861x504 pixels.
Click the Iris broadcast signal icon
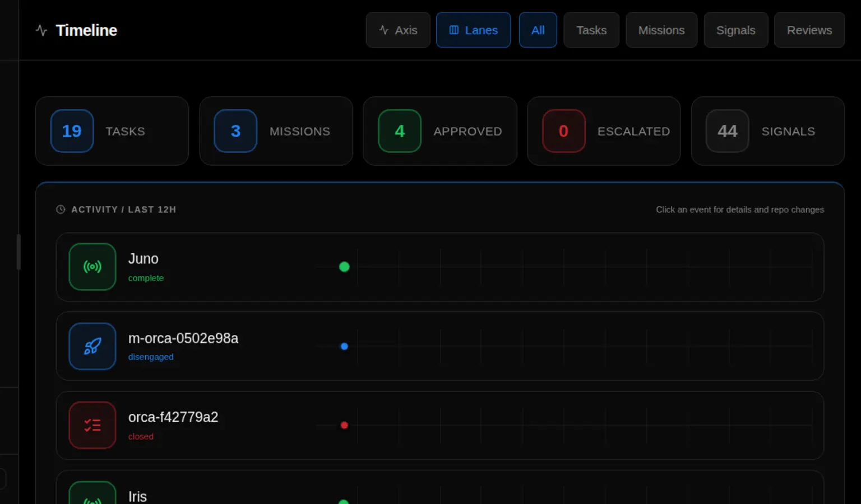[x=92, y=493]
